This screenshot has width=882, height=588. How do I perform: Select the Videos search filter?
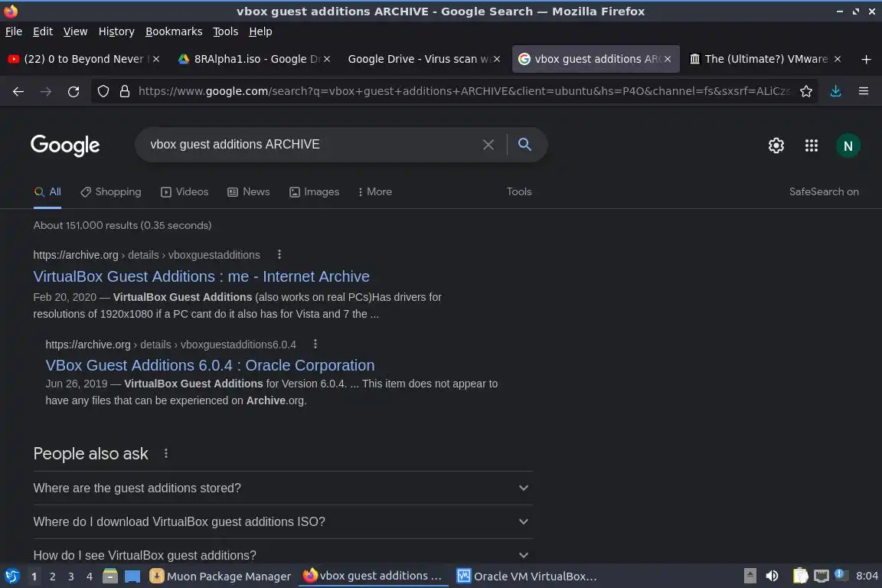[185, 192]
